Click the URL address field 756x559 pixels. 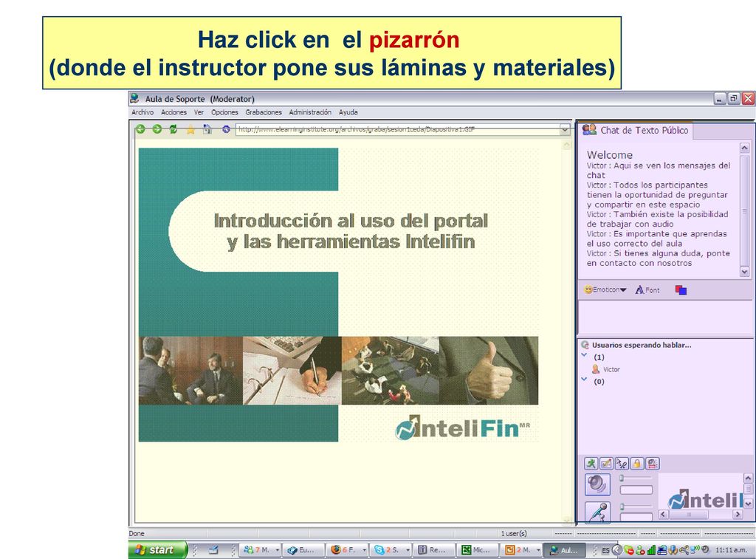point(398,129)
